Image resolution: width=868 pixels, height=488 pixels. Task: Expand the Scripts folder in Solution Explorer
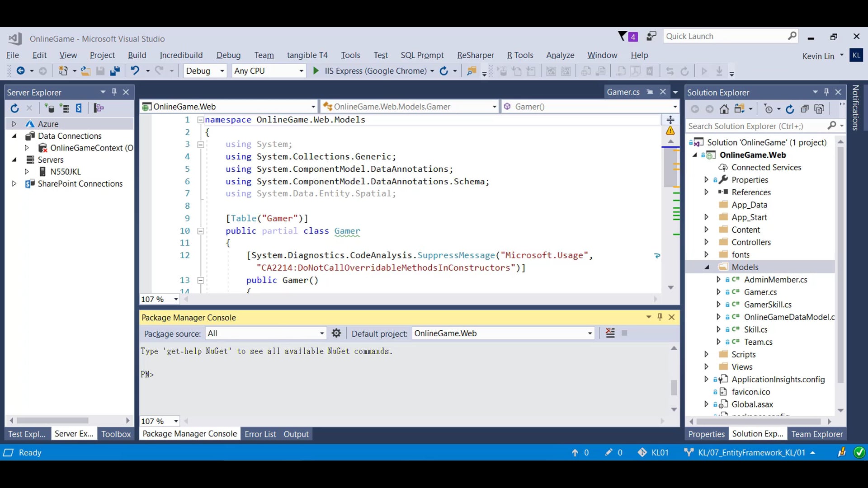707,354
